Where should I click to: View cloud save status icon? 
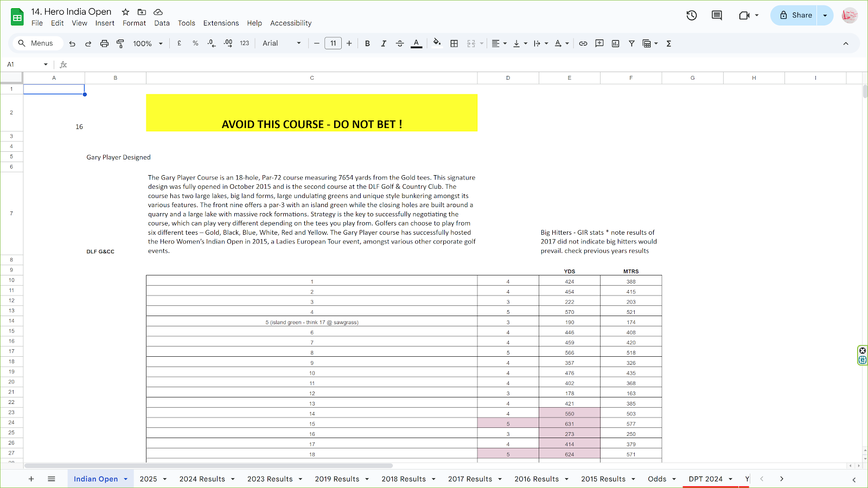tap(158, 12)
